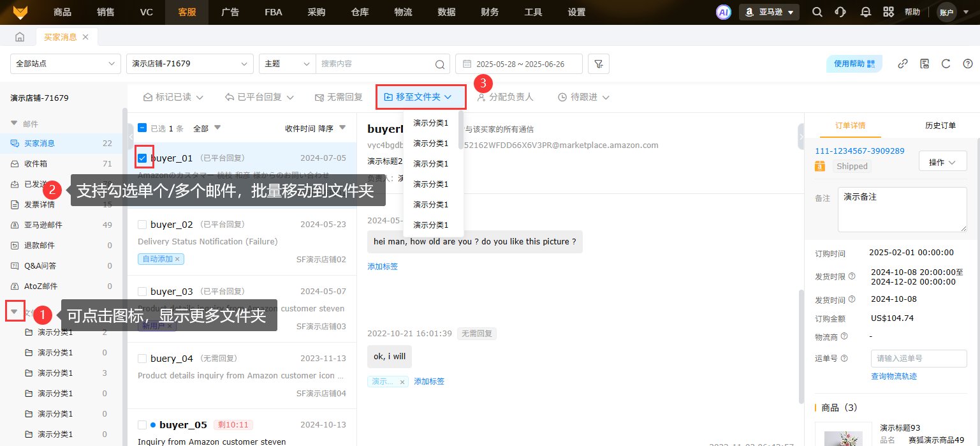Click the 查询物流轨迹 link
The image size is (980, 446).
(x=894, y=376)
